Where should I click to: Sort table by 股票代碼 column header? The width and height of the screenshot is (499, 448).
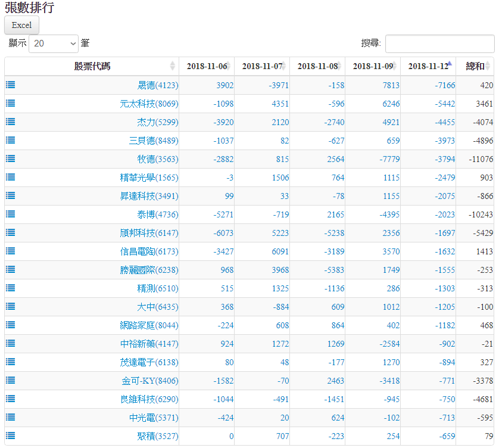point(92,66)
